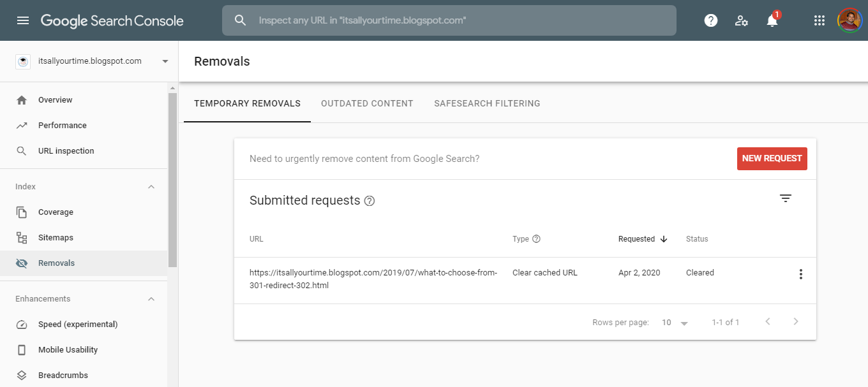868x387 pixels.
Task: Open user and property settings icon
Action: pos(741,20)
